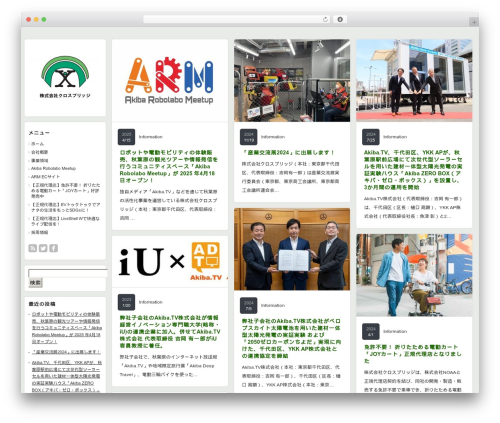
Task: Open the ホーム menu item
Action: [x=37, y=144]
